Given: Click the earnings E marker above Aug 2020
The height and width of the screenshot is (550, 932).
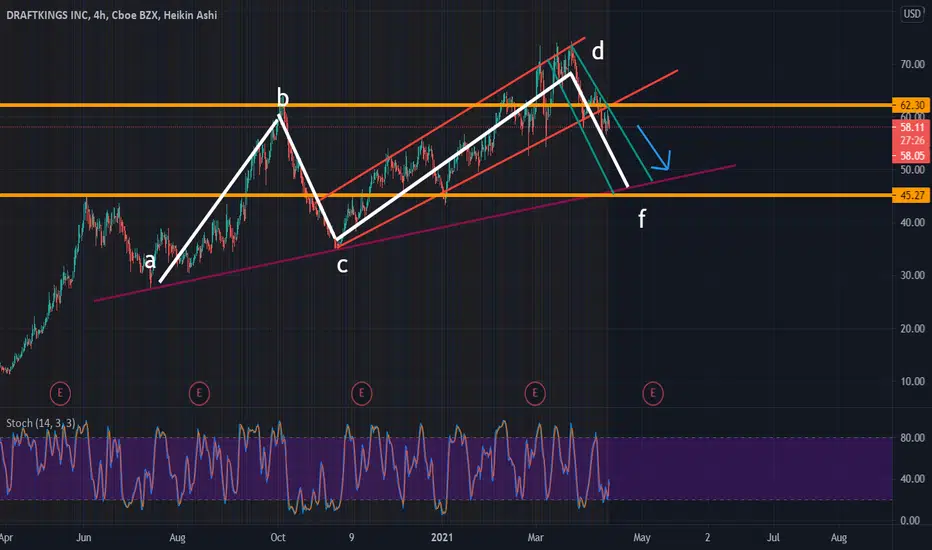Looking at the screenshot, I should 199,393.
